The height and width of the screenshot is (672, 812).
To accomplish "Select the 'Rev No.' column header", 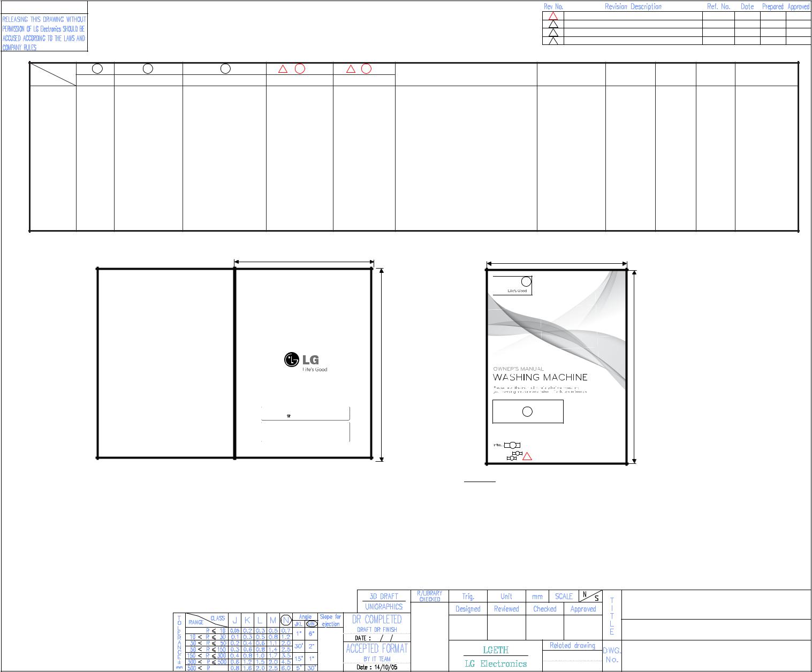I will coord(553,6).
